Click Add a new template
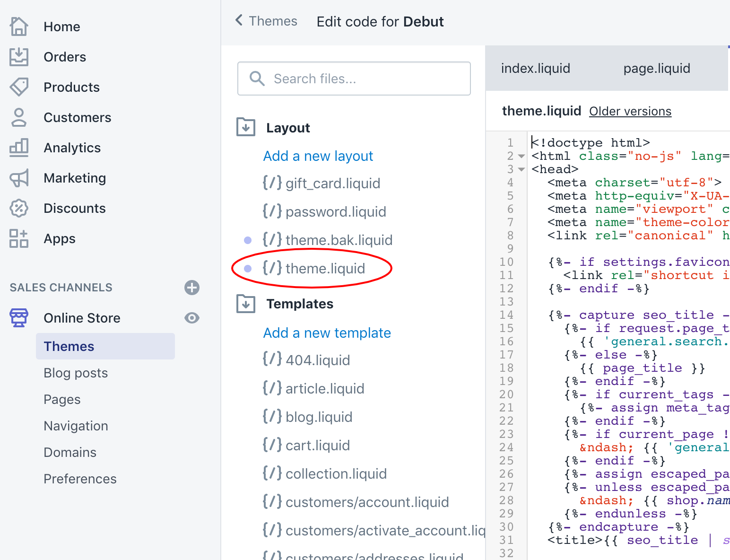Screen dimensions: 730x560 [327, 332]
